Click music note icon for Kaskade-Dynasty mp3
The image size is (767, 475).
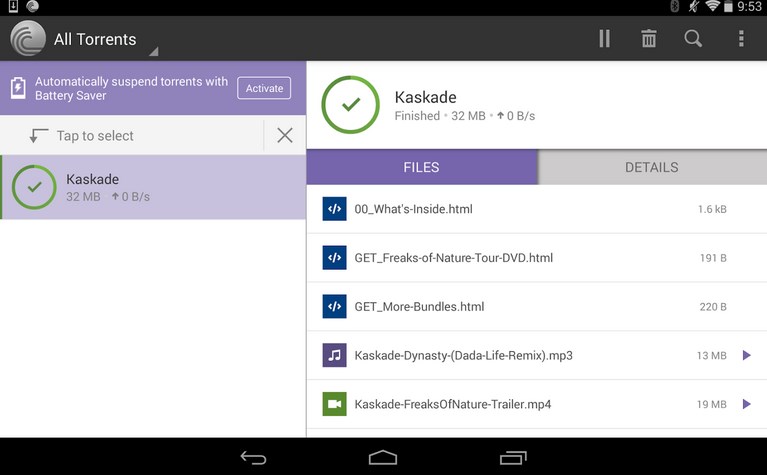point(335,355)
